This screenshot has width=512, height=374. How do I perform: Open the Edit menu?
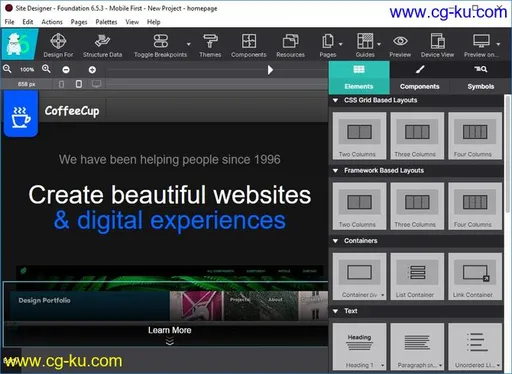(28, 22)
